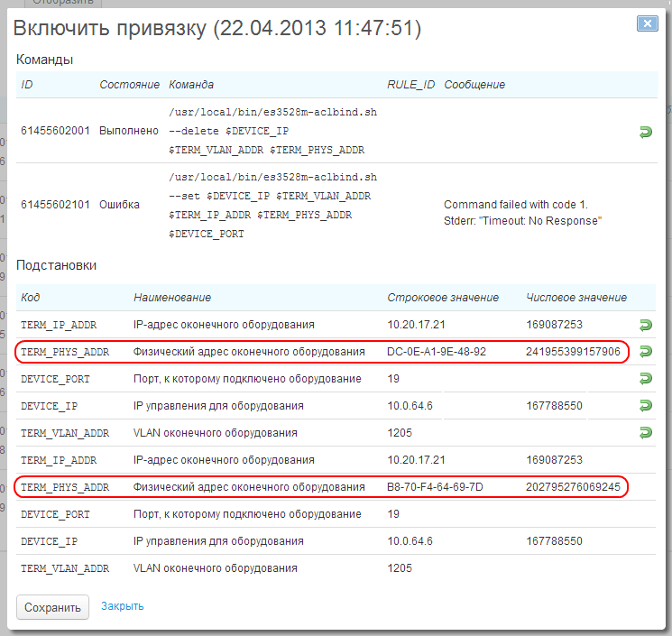Screen dimensions: 672x636
Task: Click the $DEVICE_PORT command text
Action: (207, 234)
